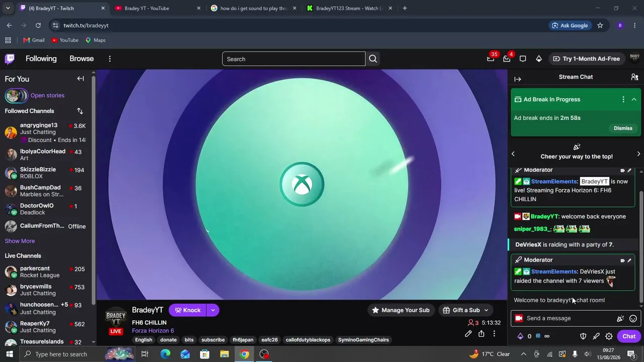644x362 pixels.
Task: Open the more options dots beside Browse
Action: 110,59
